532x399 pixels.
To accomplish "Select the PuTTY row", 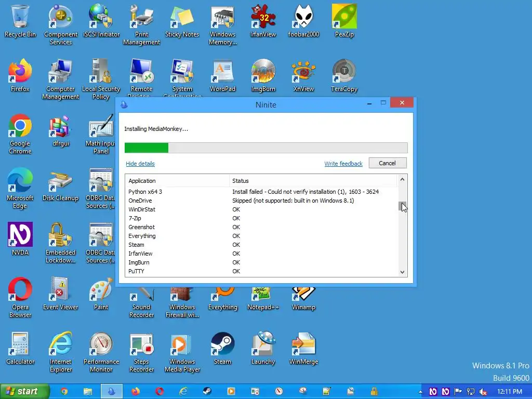I will pos(261,271).
